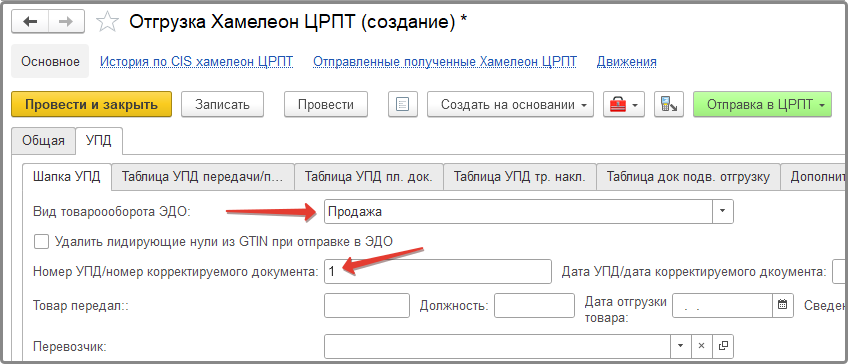Image resolution: width=848 pixels, height=364 pixels.
Task: Open Отправленные полученные Хамелеон ЦРПТ link
Action: pyautogui.click(x=445, y=62)
